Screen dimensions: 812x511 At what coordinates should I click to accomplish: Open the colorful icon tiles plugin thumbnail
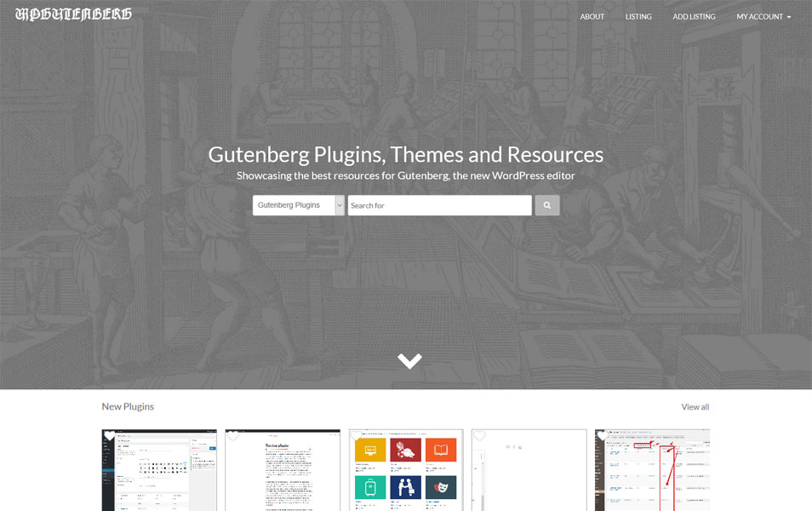coord(406,470)
